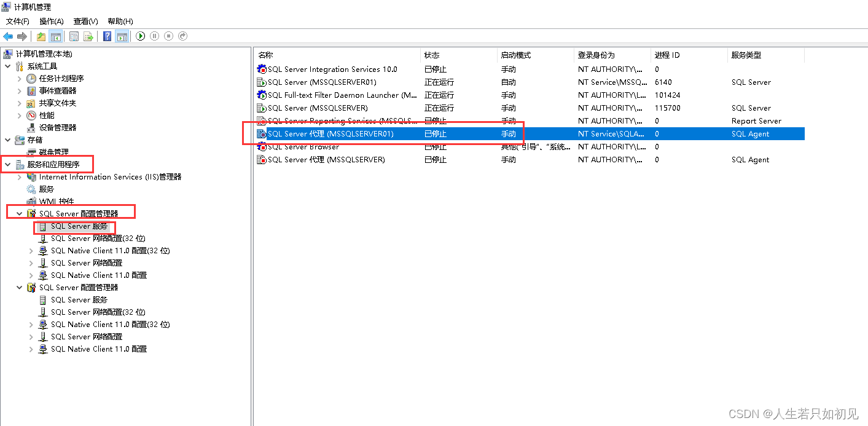Sort by the 登录身份为 column header
The width and height of the screenshot is (868, 426).
(612, 55)
